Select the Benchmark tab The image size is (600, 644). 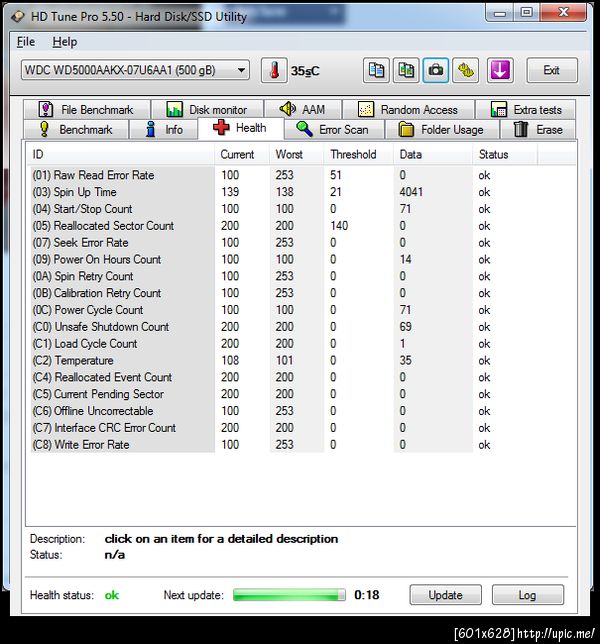coord(76,129)
